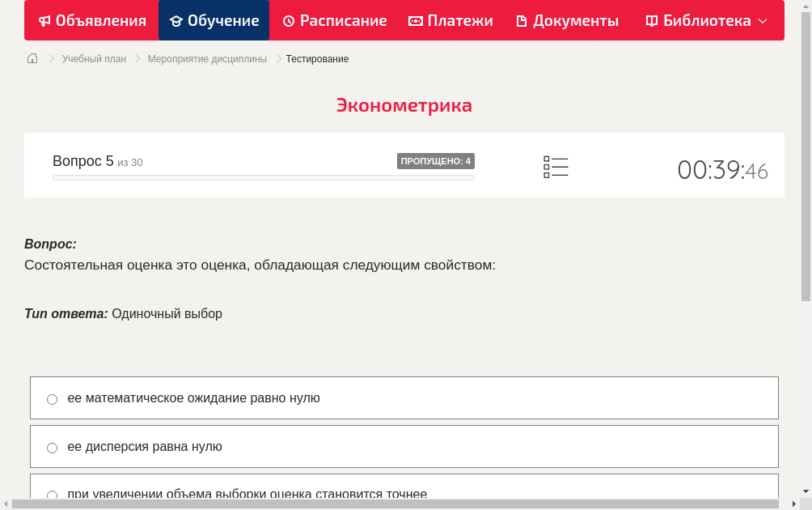Click the home icon in the breadcrumbs

[32, 58]
